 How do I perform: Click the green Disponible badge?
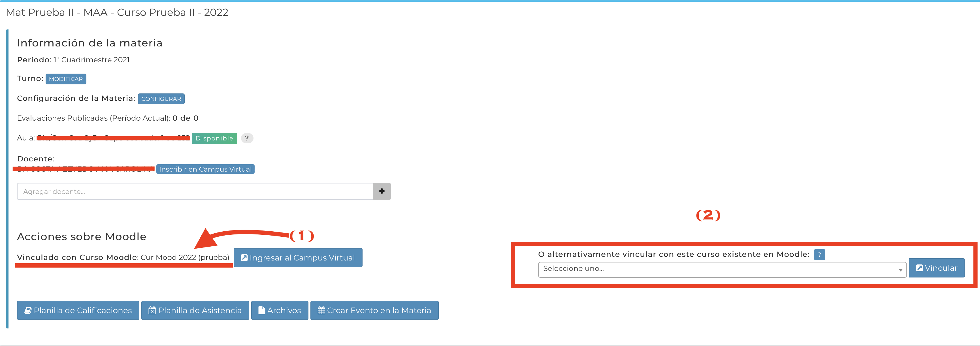point(214,138)
